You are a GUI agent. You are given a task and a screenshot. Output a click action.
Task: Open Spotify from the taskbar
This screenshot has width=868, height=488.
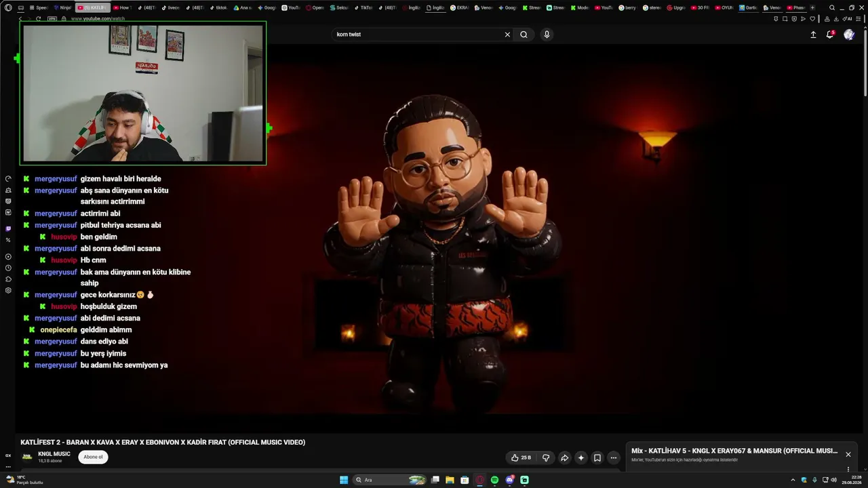(x=494, y=480)
